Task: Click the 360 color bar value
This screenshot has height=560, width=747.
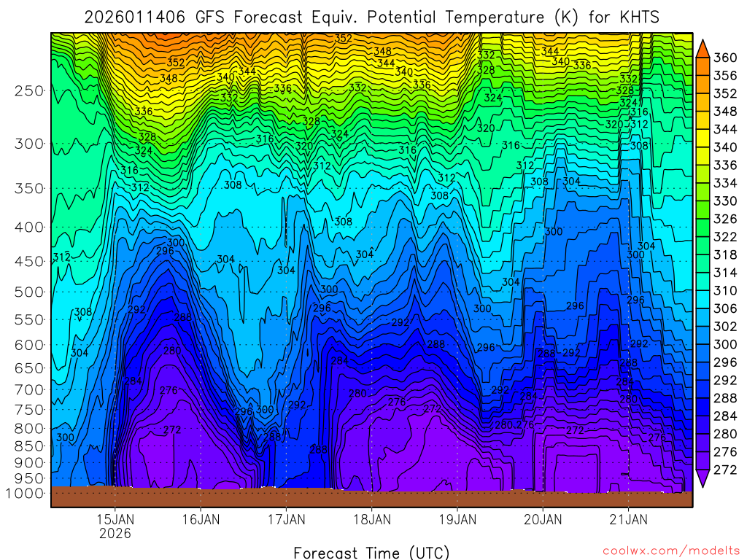Action: [725, 58]
